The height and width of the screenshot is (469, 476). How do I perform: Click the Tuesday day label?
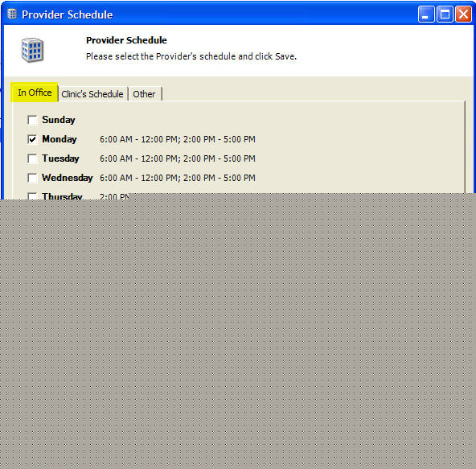click(61, 158)
